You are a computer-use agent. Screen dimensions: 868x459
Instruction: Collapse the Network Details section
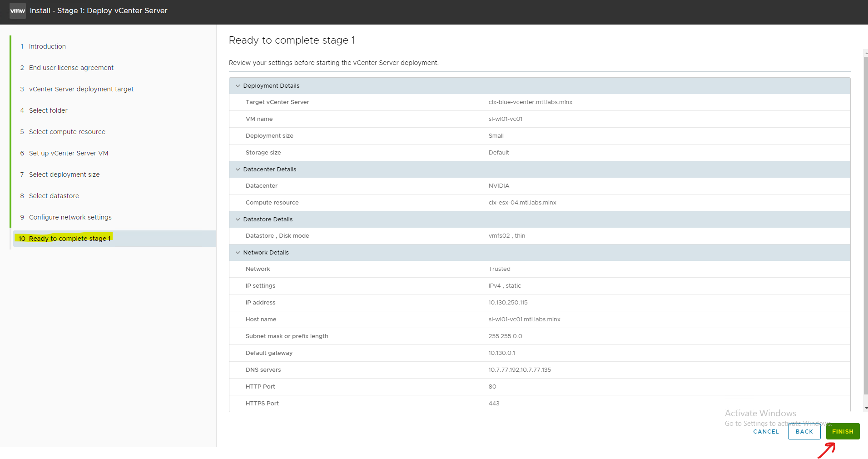click(238, 253)
